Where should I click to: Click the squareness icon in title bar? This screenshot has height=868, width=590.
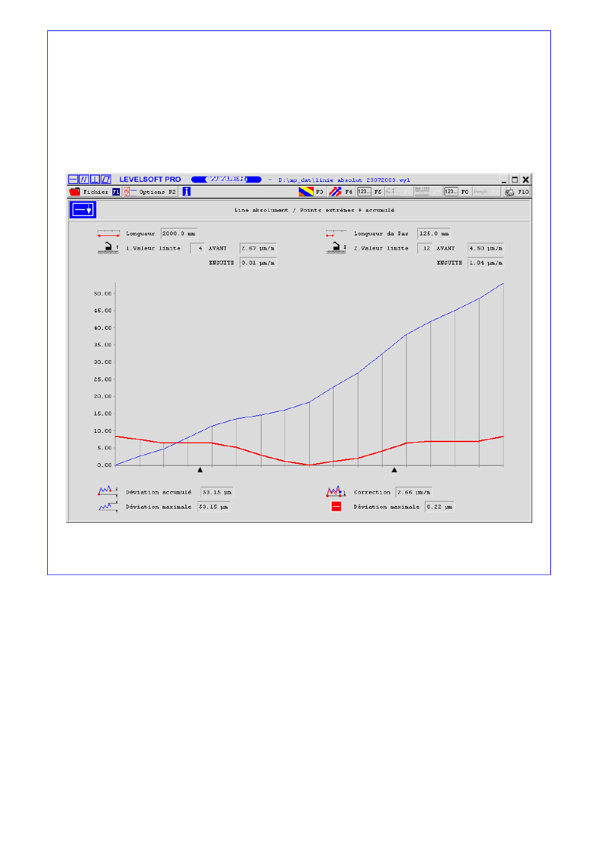point(95,179)
